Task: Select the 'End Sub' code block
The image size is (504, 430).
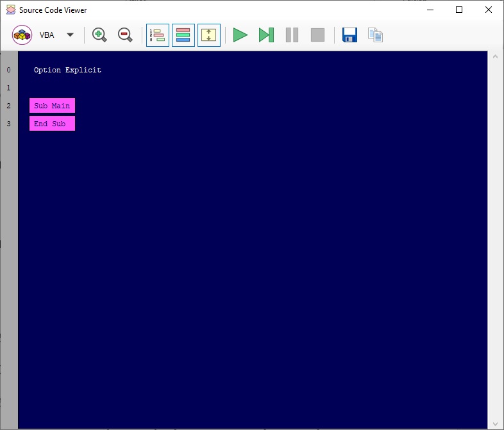Action: 52,124
